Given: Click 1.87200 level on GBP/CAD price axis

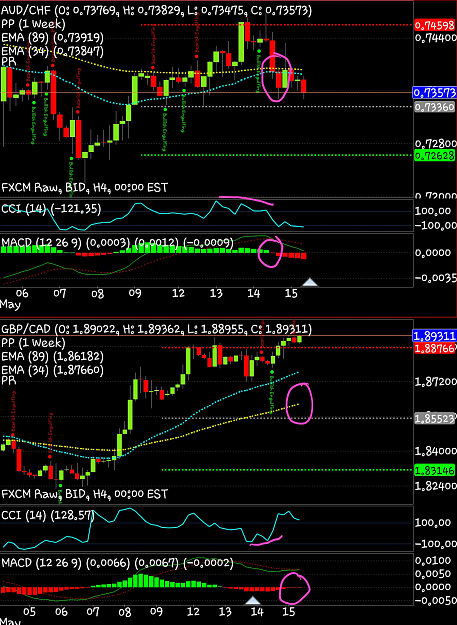Looking at the screenshot, I should (x=436, y=382).
